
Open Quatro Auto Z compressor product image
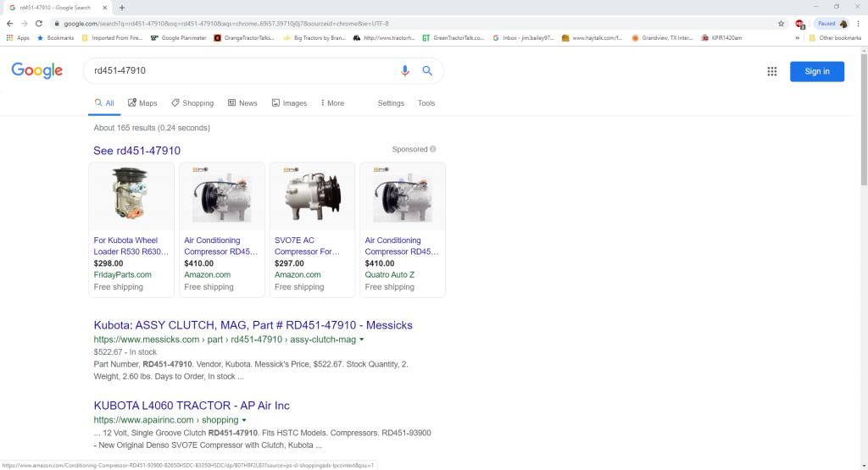point(403,196)
